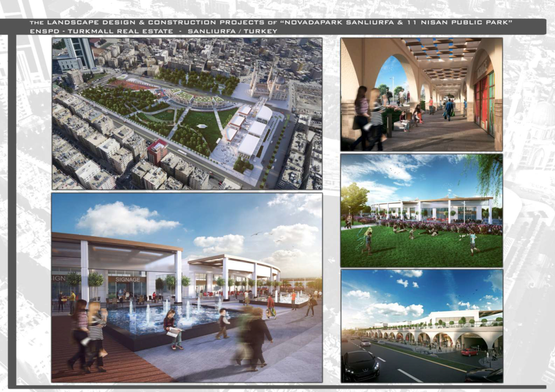Open the street view with arches image

(421, 326)
